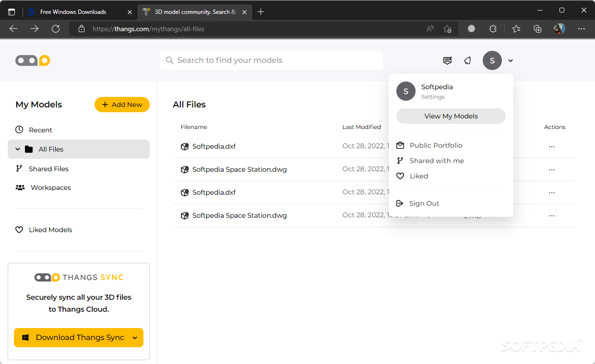Close the 3D model community tab
The width and height of the screenshot is (595, 364).
[244, 12]
